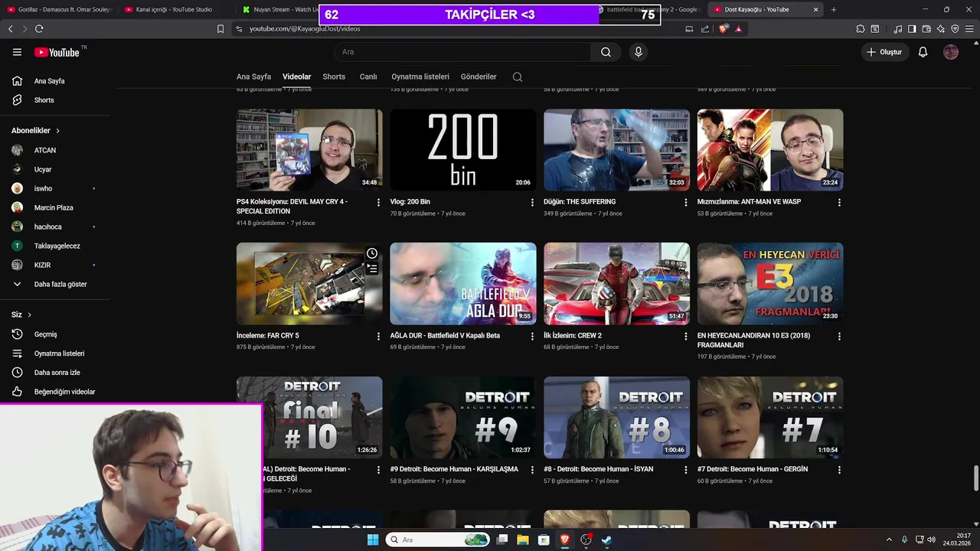
Task: Open the Gönderiler channel tab
Action: click(x=479, y=77)
